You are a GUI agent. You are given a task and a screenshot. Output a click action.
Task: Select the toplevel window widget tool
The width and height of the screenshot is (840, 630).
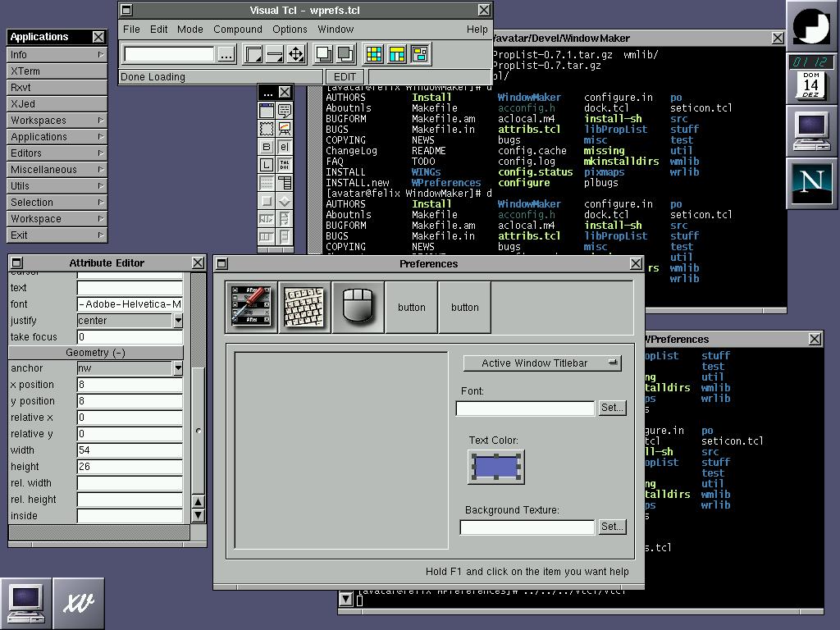(x=267, y=111)
